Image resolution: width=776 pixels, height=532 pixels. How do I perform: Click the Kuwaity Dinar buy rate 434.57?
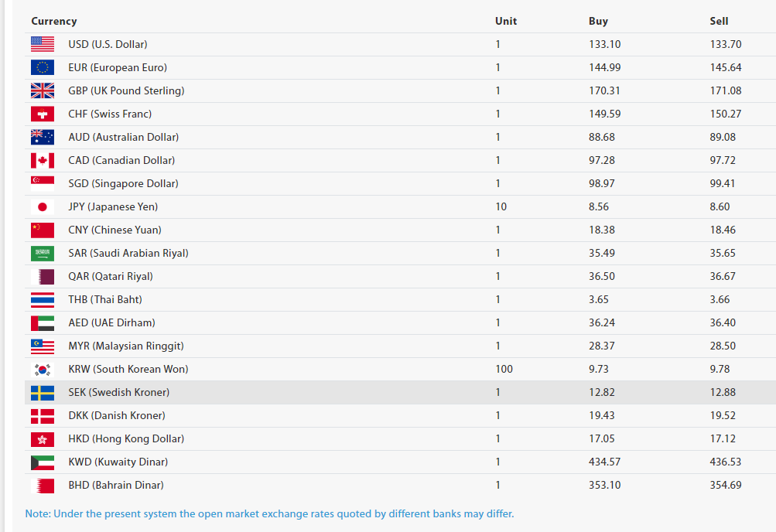(x=604, y=462)
